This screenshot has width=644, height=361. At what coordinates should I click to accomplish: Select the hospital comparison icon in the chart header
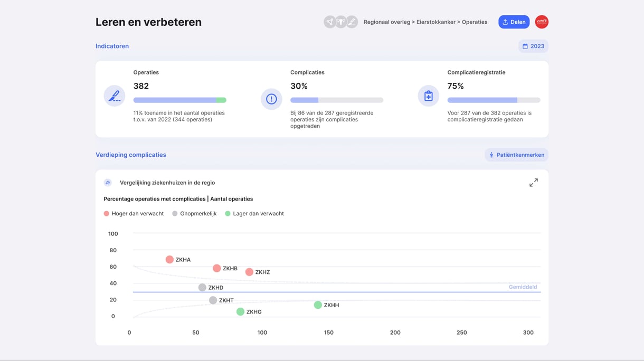click(x=108, y=182)
